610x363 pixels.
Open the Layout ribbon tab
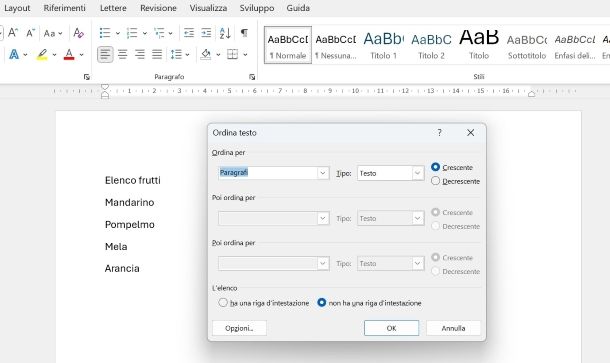(17, 8)
